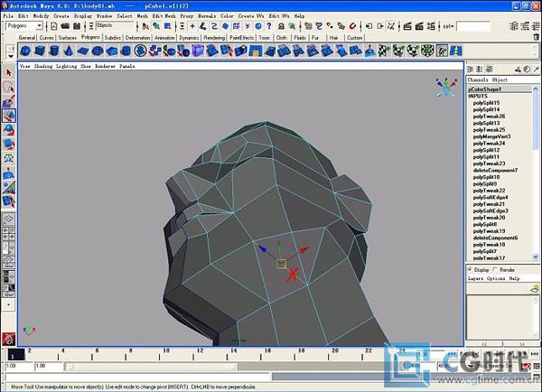Select the Rotate tool in toolbox
The image size is (542, 392).
tap(9, 130)
